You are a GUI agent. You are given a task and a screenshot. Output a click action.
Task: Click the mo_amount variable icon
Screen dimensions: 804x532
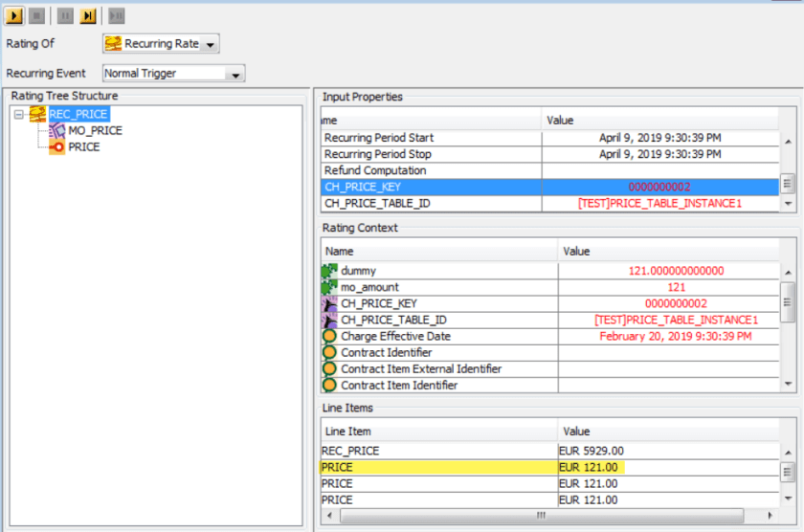330,287
